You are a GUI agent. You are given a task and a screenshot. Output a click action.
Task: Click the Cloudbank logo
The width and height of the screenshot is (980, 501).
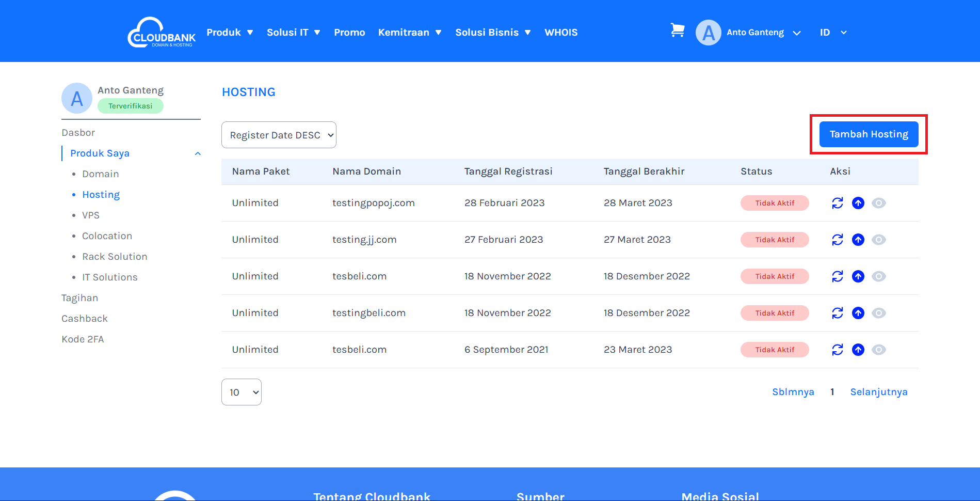coord(162,33)
